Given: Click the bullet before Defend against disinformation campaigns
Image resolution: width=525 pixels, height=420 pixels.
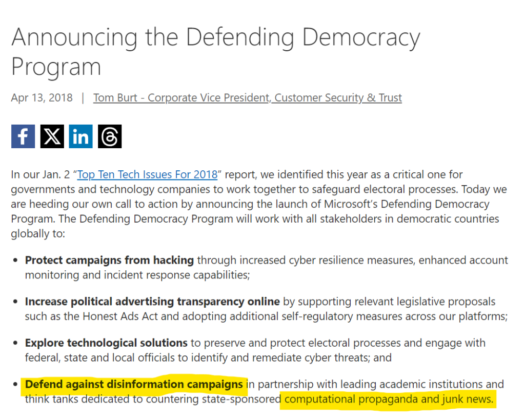Looking at the screenshot, I should [15, 384].
